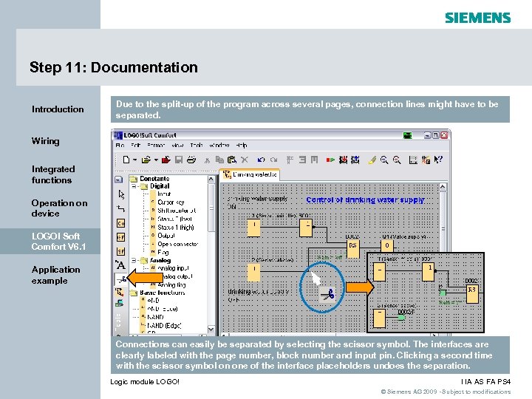Click the Page layout icon

click(x=413, y=160)
